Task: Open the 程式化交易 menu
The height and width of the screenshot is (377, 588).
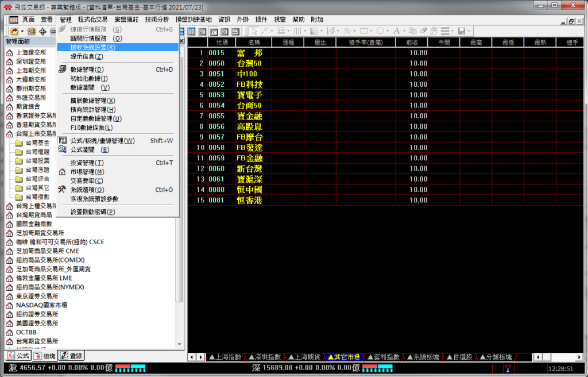Action: coord(92,20)
